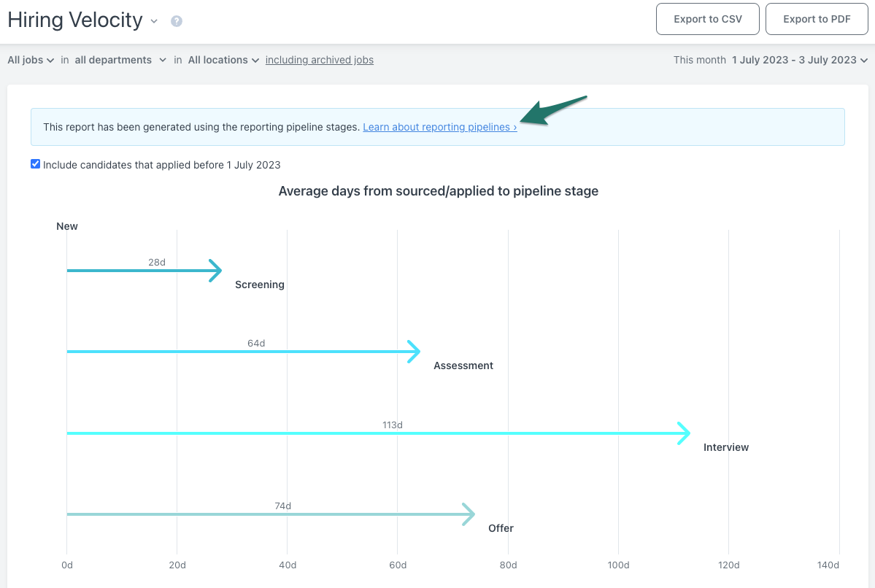Click the Screening 28d arrow bar
The image size is (875, 588).
(144, 271)
